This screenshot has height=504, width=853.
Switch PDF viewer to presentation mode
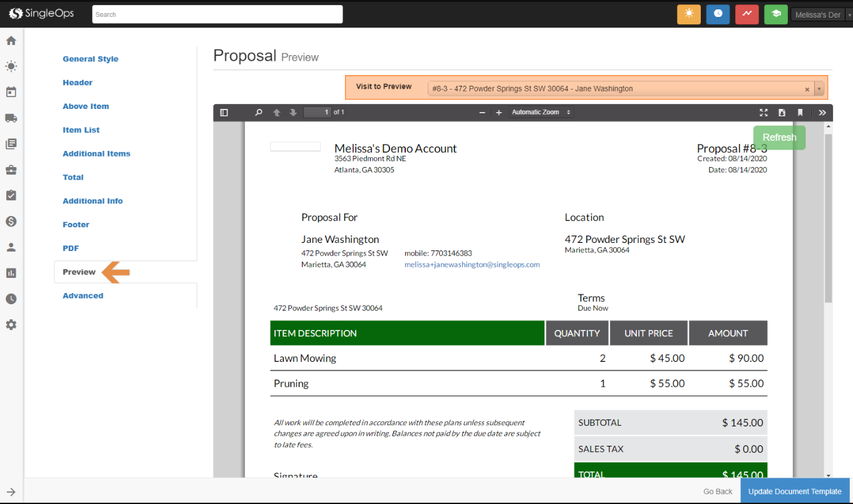[x=763, y=113]
